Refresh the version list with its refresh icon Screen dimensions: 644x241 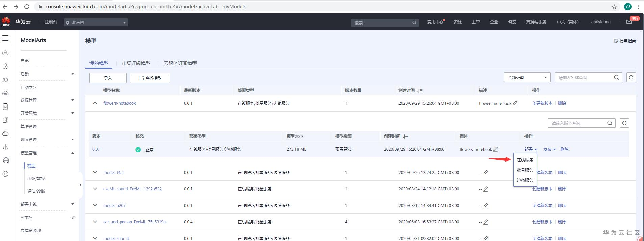click(x=624, y=123)
